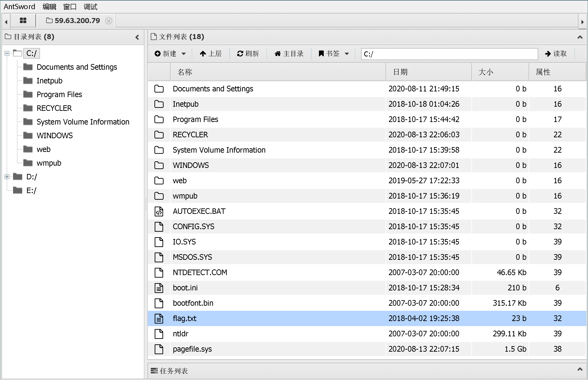Select Documents and Settings in directory tree
Viewport: 588px width, 380px height.
coord(77,67)
